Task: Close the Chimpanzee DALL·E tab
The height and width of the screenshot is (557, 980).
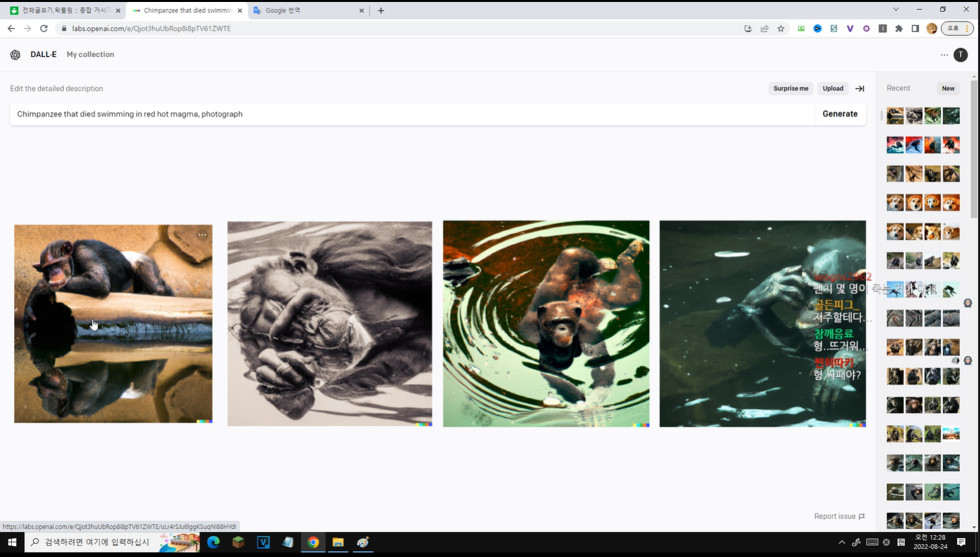Action: 240,10
